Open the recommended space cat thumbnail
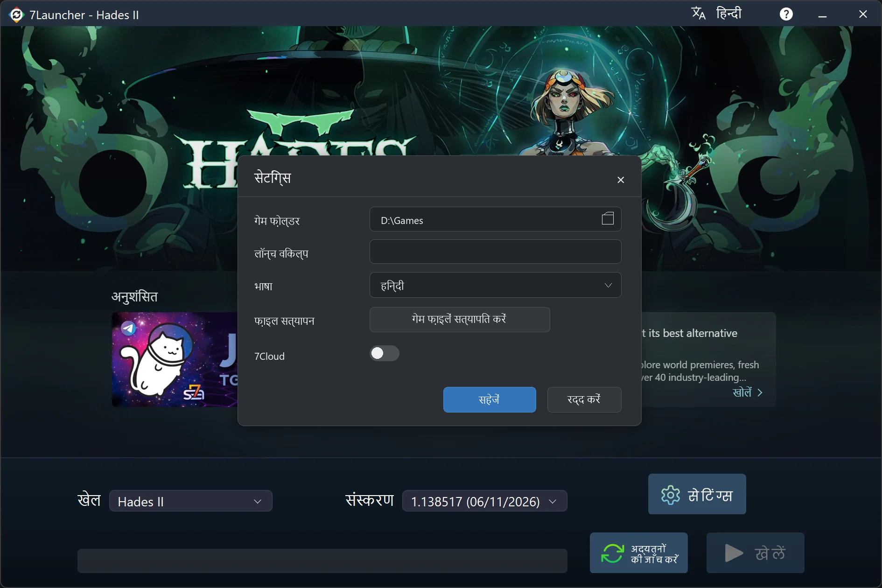The height and width of the screenshot is (588, 882). point(175,359)
